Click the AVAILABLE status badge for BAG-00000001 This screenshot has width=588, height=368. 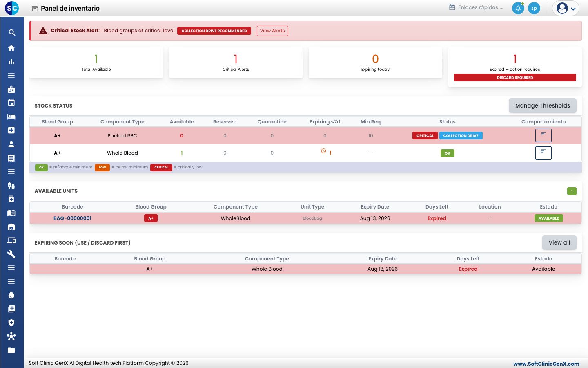548,218
